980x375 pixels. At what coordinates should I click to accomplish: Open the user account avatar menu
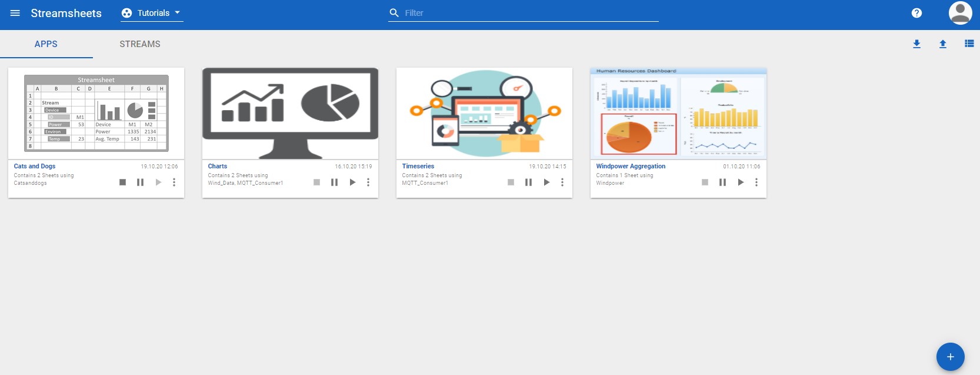(960, 13)
